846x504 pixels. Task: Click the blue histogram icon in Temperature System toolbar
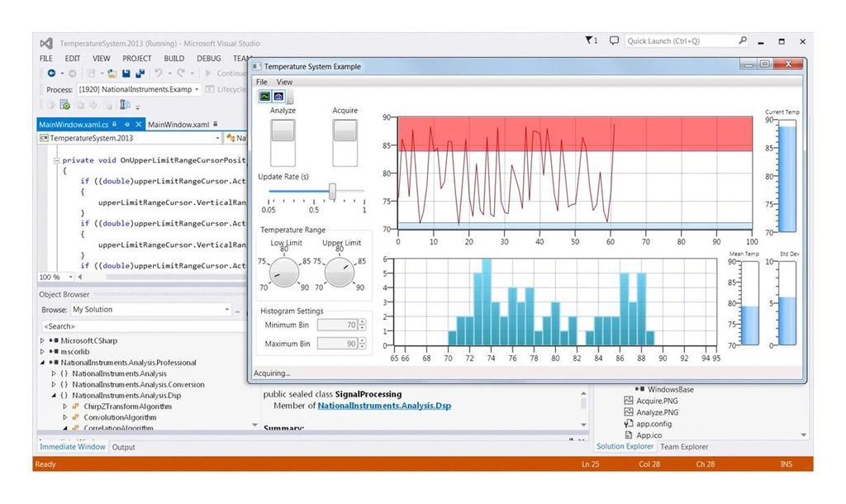click(x=278, y=96)
